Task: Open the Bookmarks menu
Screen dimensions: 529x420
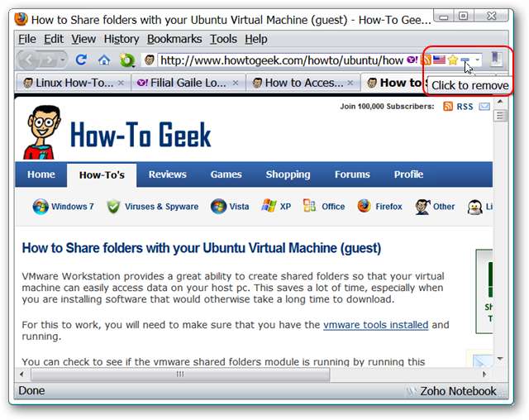Action: click(x=174, y=39)
